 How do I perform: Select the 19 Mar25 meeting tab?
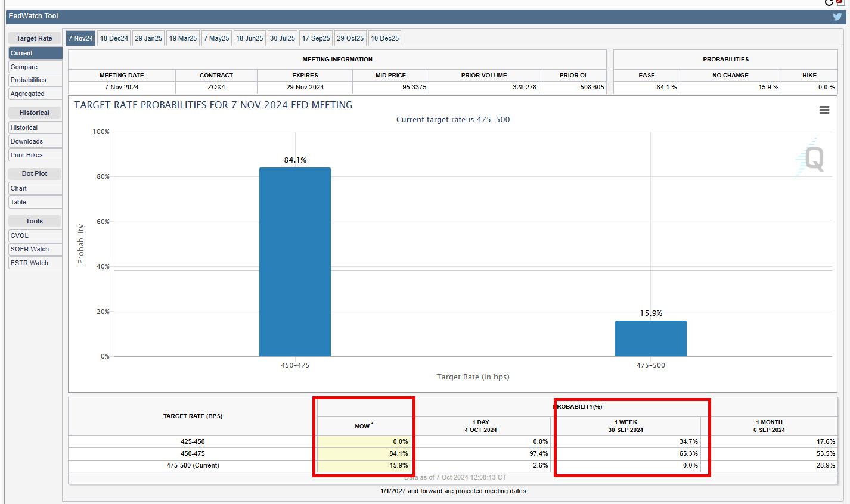point(183,38)
